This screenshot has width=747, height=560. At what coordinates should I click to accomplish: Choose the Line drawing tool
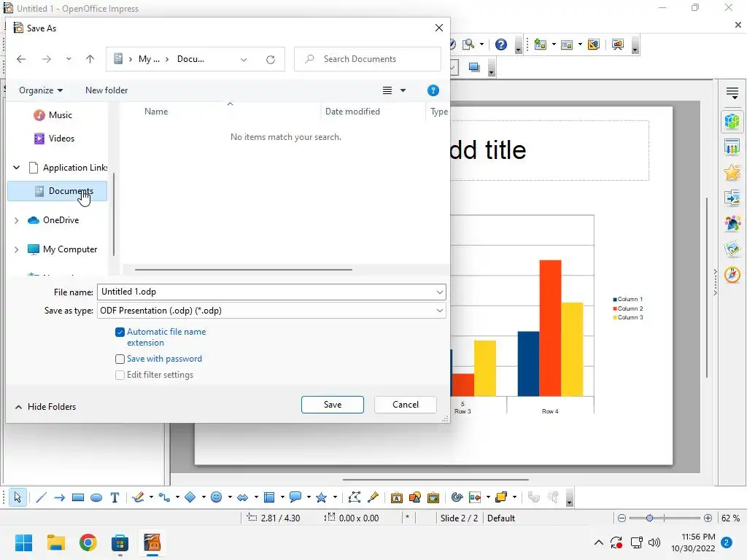point(41,497)
